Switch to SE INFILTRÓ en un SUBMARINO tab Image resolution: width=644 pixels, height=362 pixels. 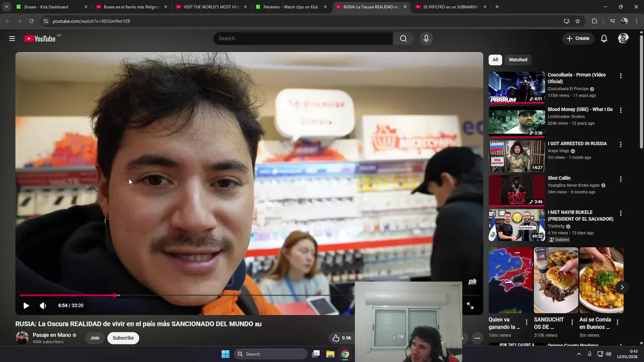pos(450,7)
